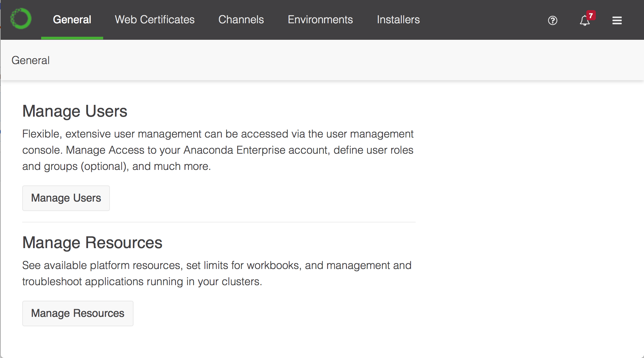Click the green underline beneath General tab
Image resolution: width=644 pixels, height=358 pixels.
[72, 38]
